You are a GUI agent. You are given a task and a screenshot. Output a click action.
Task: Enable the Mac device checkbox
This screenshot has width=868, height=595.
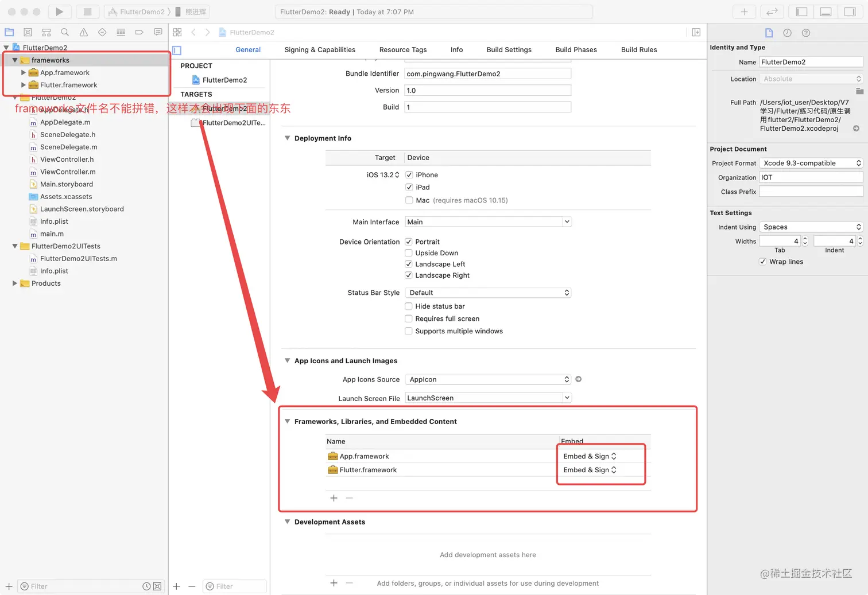[x=409, y=200]
